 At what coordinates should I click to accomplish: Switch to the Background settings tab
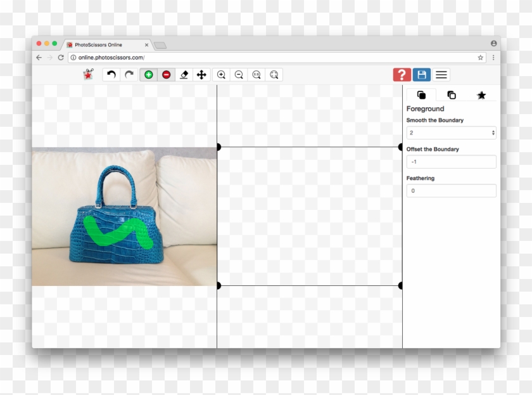[452, 95]
